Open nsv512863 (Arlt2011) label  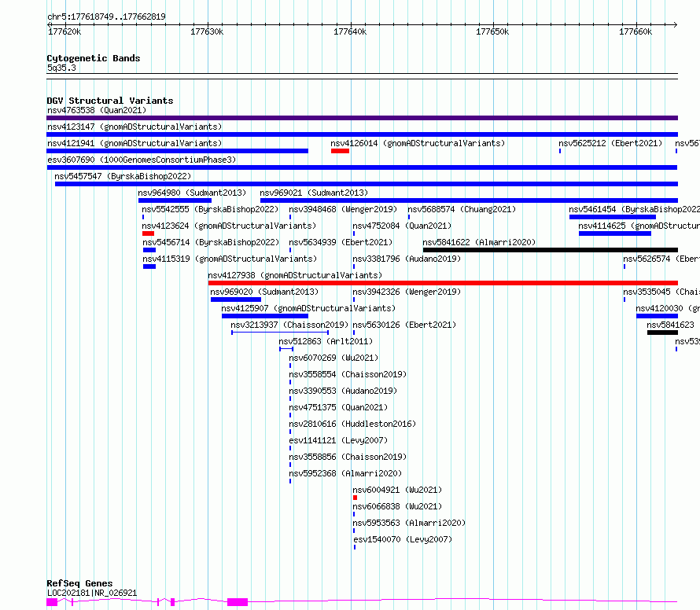point(326,341)
